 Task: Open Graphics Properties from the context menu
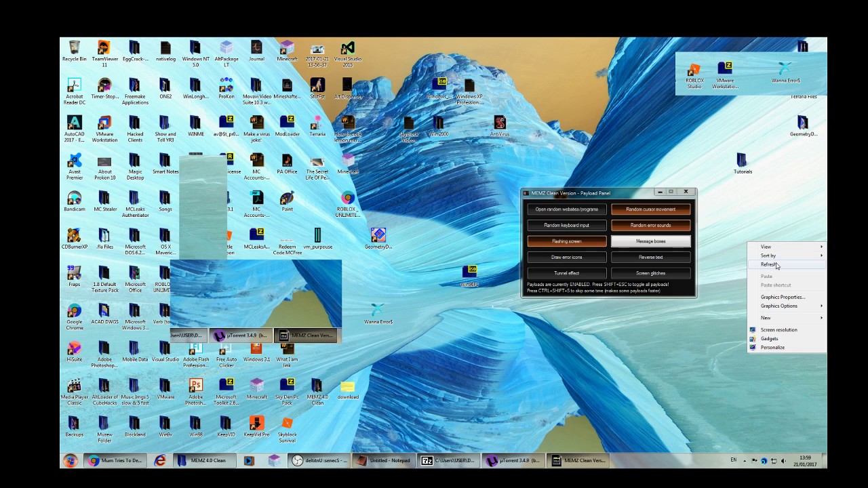click(x=787, y=297)
